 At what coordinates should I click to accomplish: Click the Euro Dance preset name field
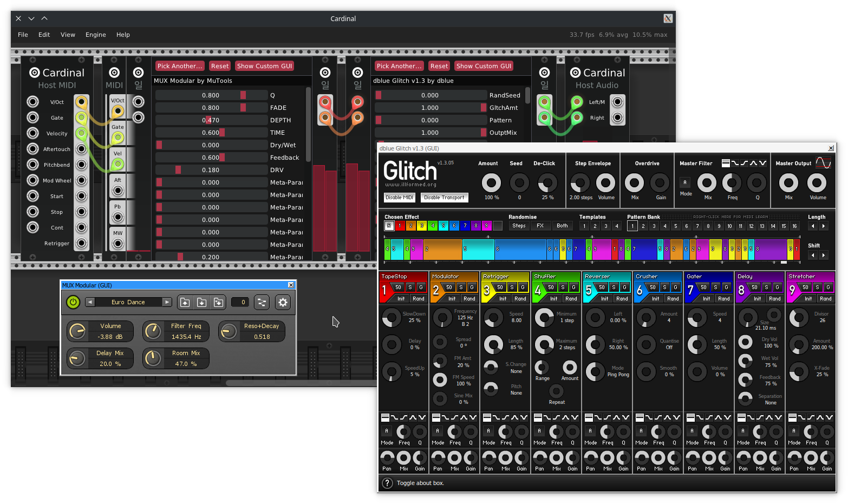pyautogui.click(x=128, y=302)
